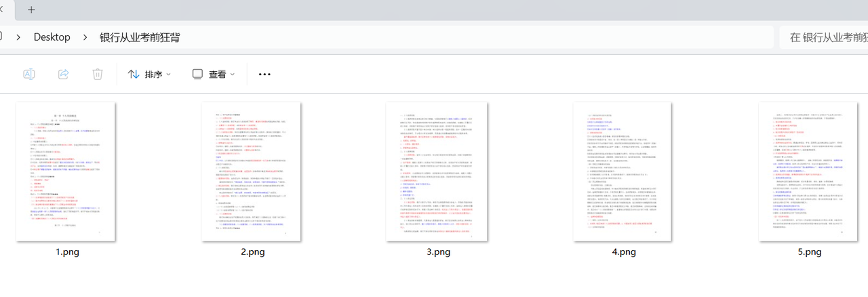
Task: Open the three-dots more options menu
Action: [264, 74]
